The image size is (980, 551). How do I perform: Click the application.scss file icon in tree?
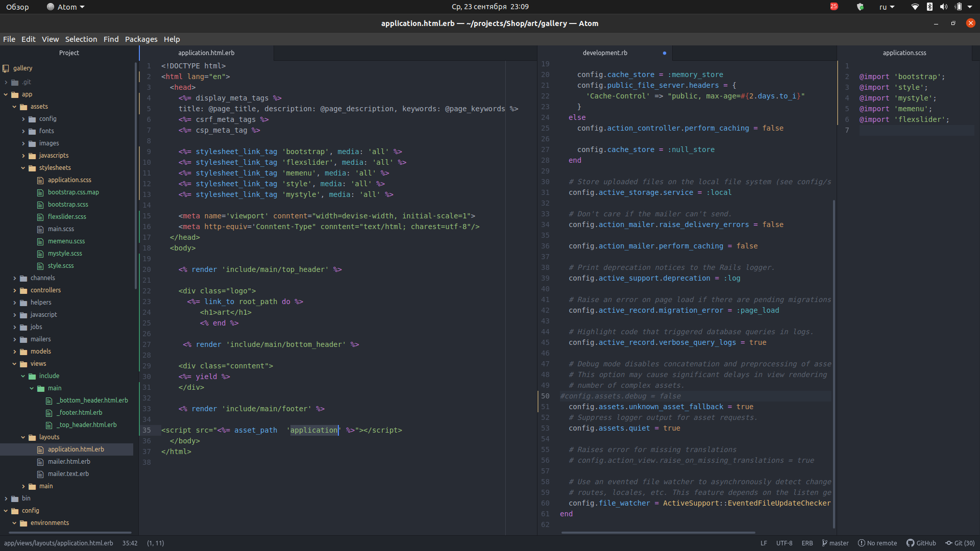(x=41, y=180)
